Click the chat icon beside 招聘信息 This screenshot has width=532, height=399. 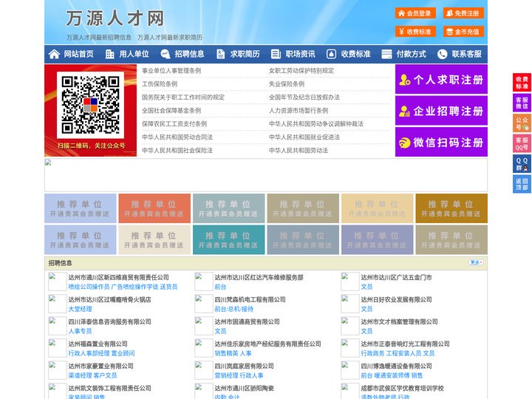click(165, 54)
